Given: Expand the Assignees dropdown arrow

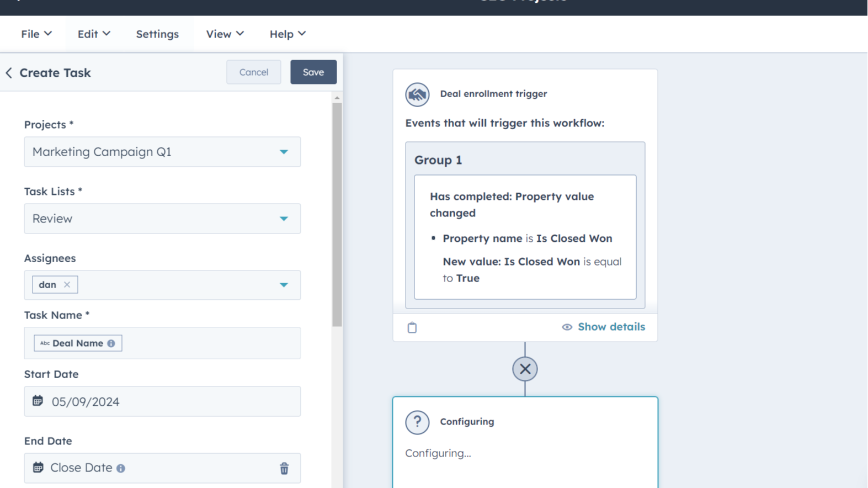Looking at the screenshot, I should point(284,285).
